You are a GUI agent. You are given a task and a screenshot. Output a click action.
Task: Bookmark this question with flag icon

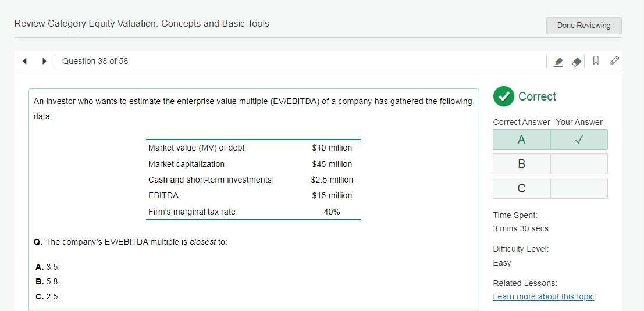tap(596, 60)
